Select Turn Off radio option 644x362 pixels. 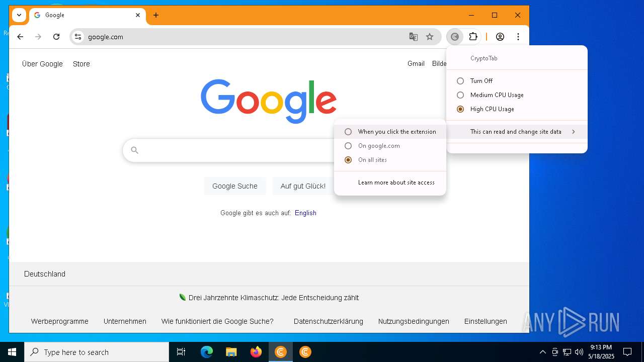click(517, 81)
